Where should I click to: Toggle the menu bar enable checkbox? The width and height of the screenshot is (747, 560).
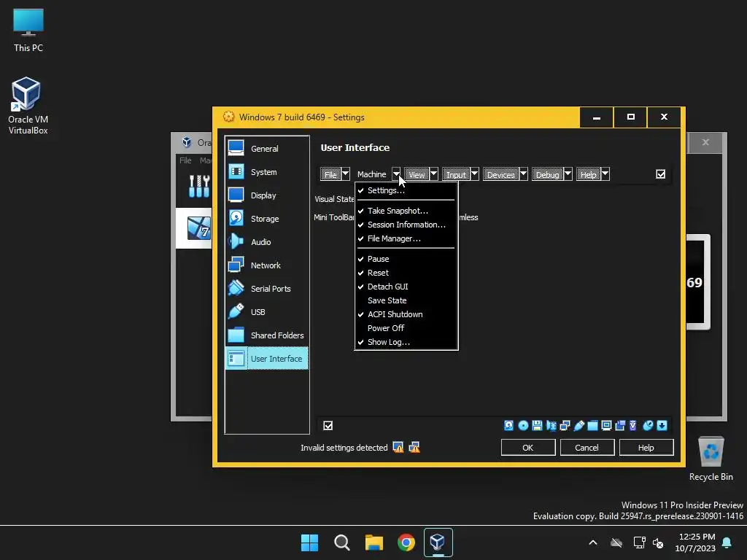pyautogui.click(x=660, y=174)
